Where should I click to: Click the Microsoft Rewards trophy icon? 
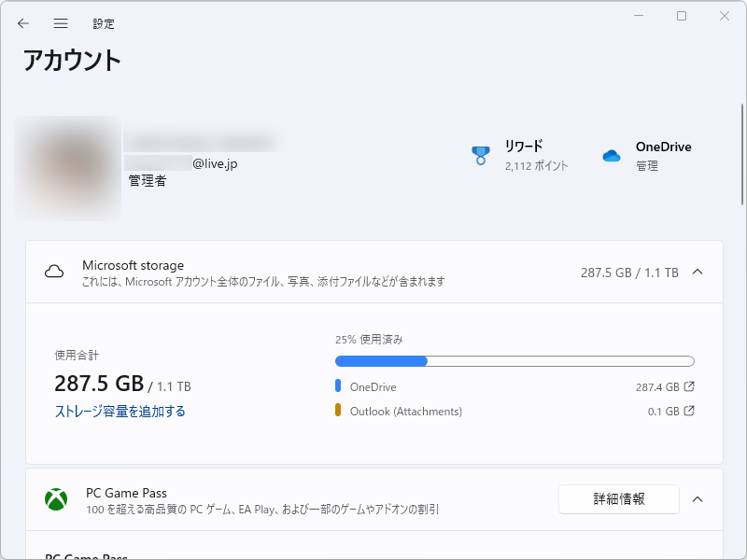pos(480,154)
